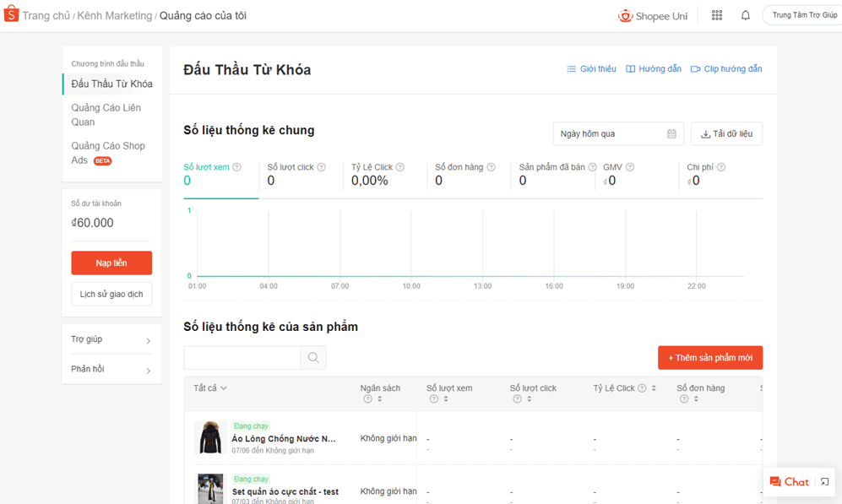Open Áo Lông Chống Nước product name
The height and width of the screenshot is (504, 842).
tap(284, 438)
